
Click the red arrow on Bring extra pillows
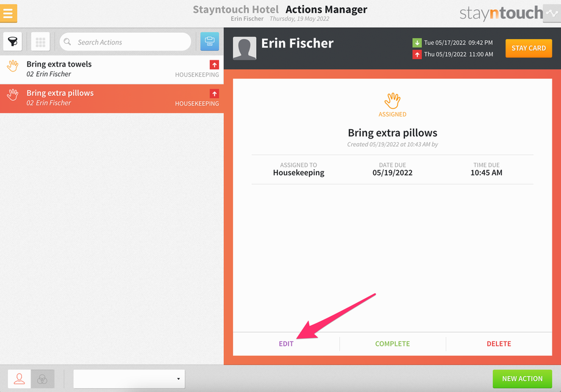click(x=214, y=94)
